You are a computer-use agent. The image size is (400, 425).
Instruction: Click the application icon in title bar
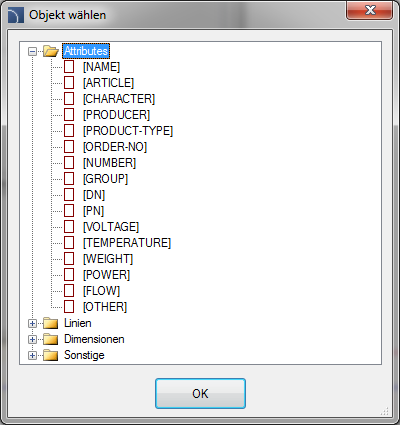point(16,15)
